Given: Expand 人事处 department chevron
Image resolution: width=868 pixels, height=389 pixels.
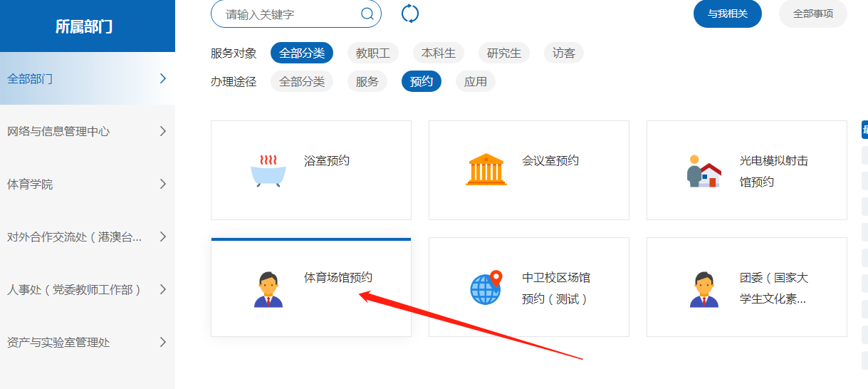Looking at the screenshot, I should coord(163,289).
